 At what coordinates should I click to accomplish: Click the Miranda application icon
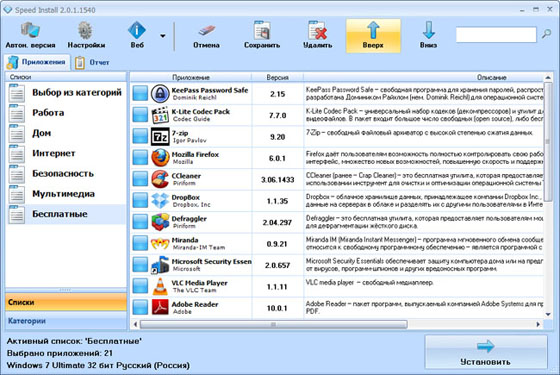click(x=160, y=244)
